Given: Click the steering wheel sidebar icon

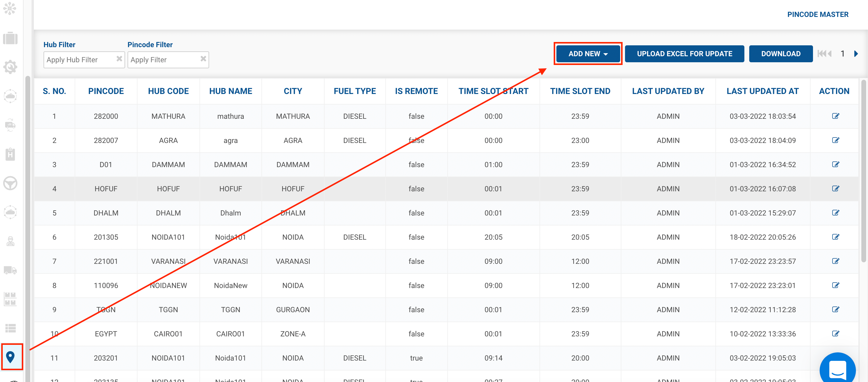Looking at the screenshot, I should click(x=10, y=183).
